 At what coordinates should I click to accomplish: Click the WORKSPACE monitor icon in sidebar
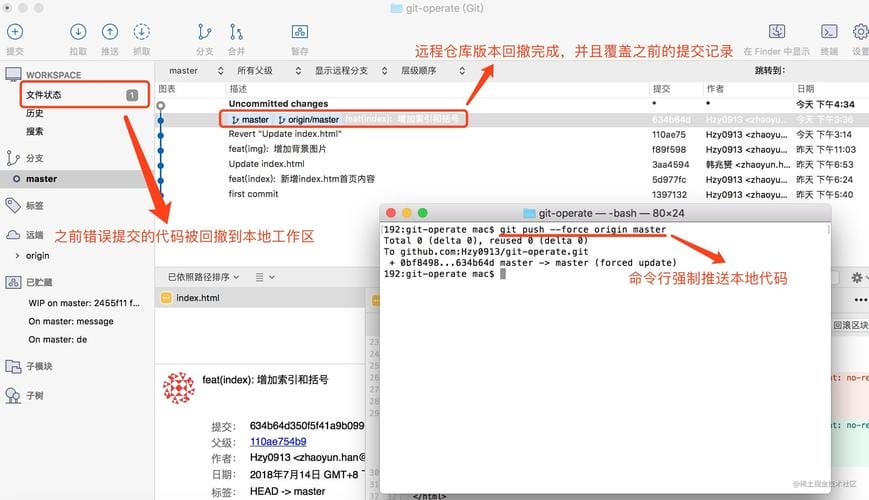pos(13,74)
